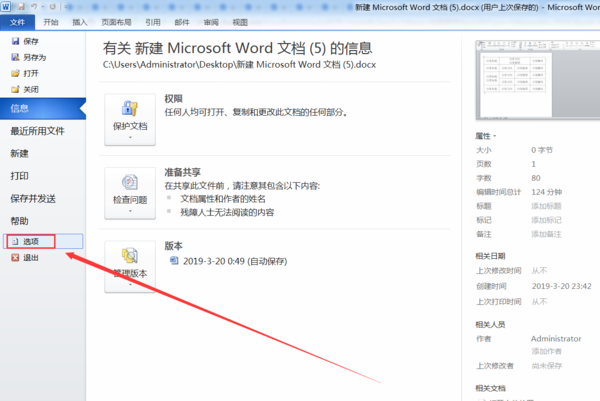Click the 版本 heading
Image resolution: width=600 pixels, height=401 pixels.
click(x=173, y=246)
